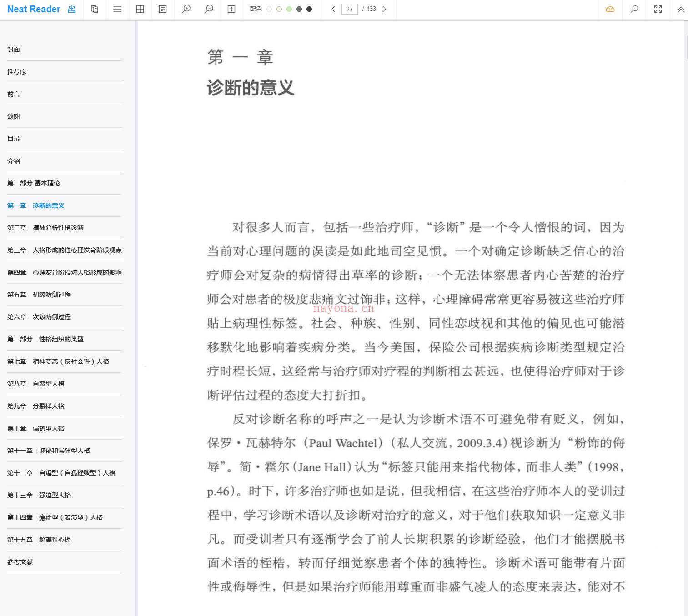Select the green color theme swatch
The height and width of the screenshot is (616, 688).
click(x=289, y=9)
